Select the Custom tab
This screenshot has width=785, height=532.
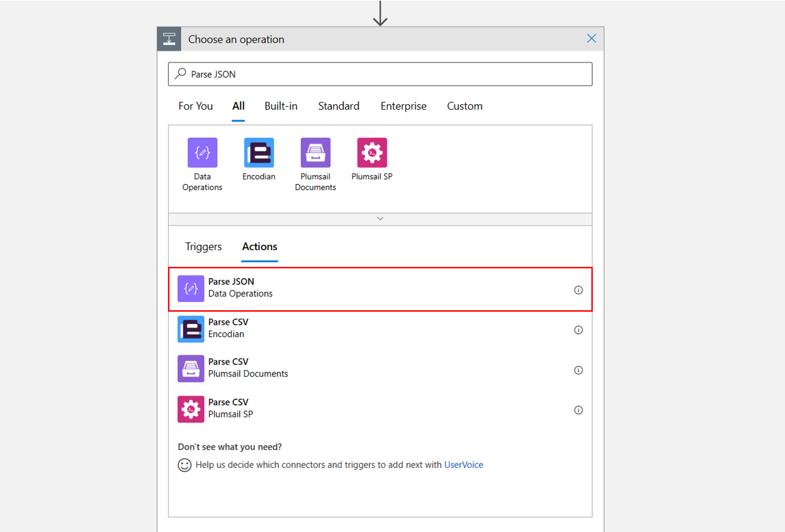coord(465,106)
